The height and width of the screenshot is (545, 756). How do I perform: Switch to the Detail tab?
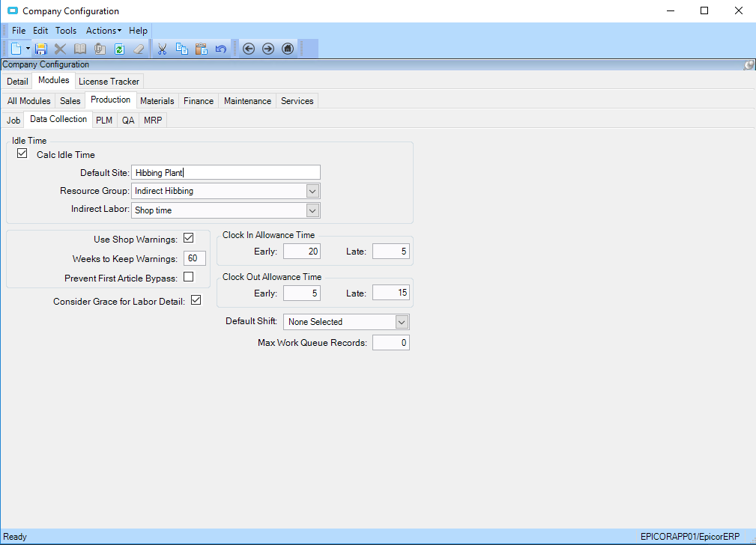(17, 82)
